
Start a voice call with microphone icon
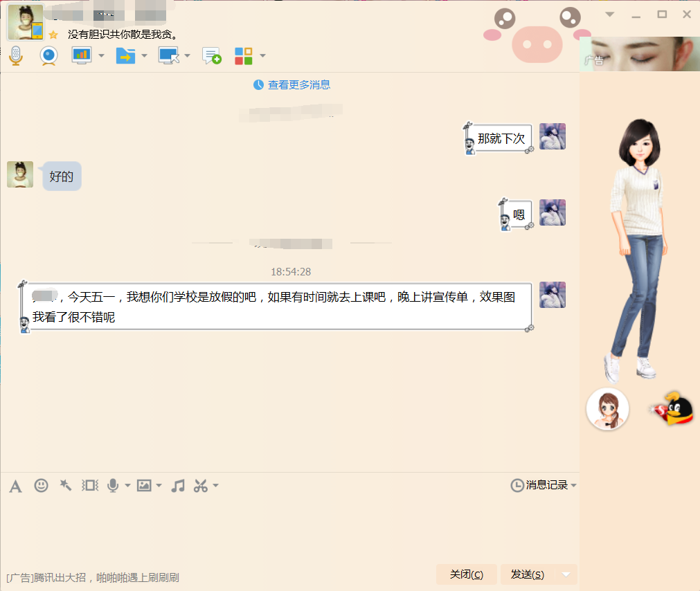pyautogui.click(x=15, y=55)
